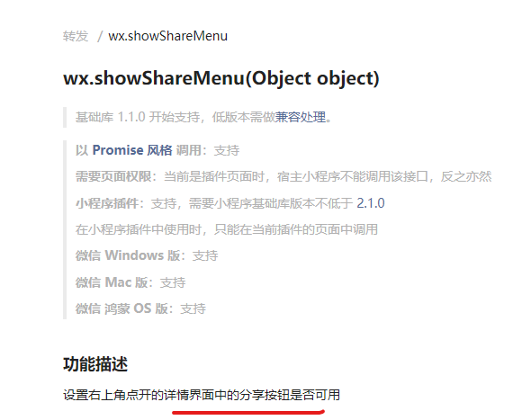Open the 转发 breadcrumb link
Image resolution: width=522 pixels, height=420 pixels.
click(x=76, y=36)
